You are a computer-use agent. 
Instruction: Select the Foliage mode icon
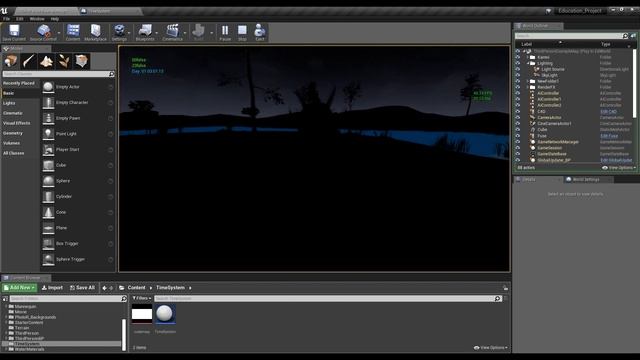(64, 61)
